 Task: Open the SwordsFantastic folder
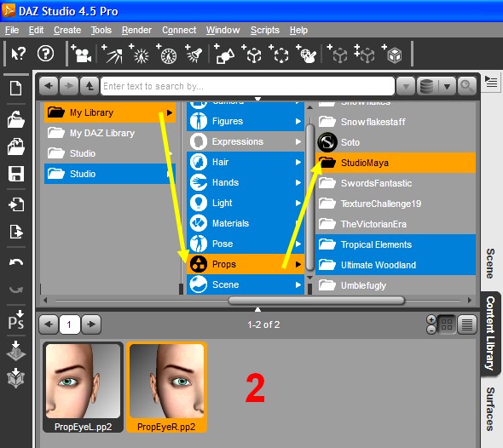(x=396, y=183)
